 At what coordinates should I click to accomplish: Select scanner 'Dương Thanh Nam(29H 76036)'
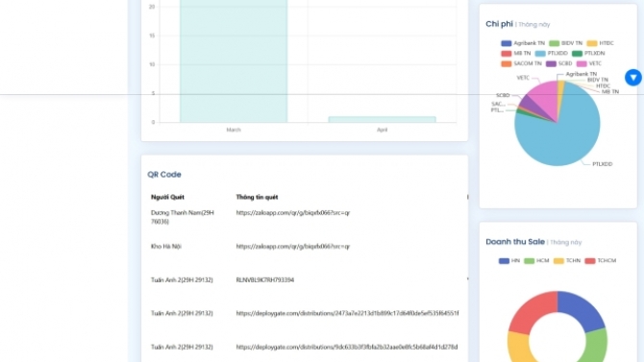tap(183, 217)
